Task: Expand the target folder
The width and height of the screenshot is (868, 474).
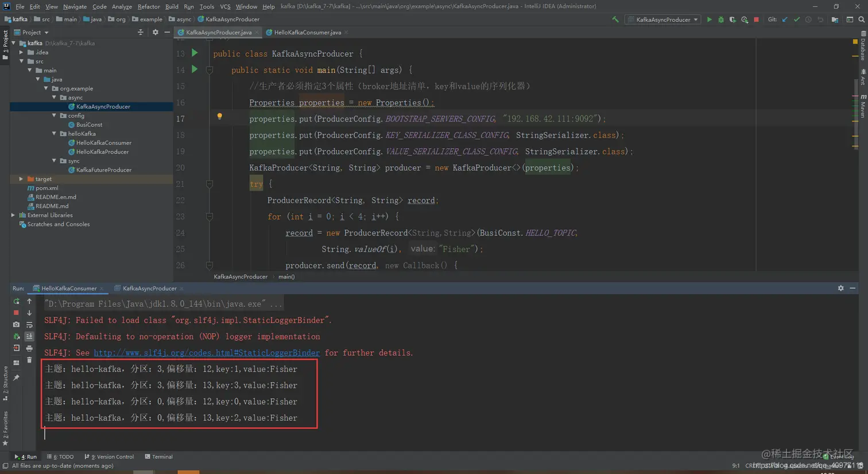Action: pyautogui.click(x=22, y=179)
